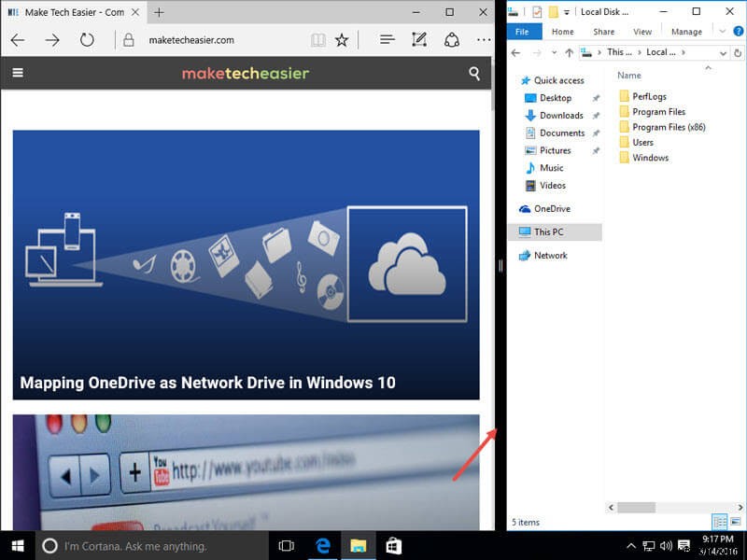Open the File menu in File Explorer
This screenshot has width=747, height=560.
click(523, 31)
